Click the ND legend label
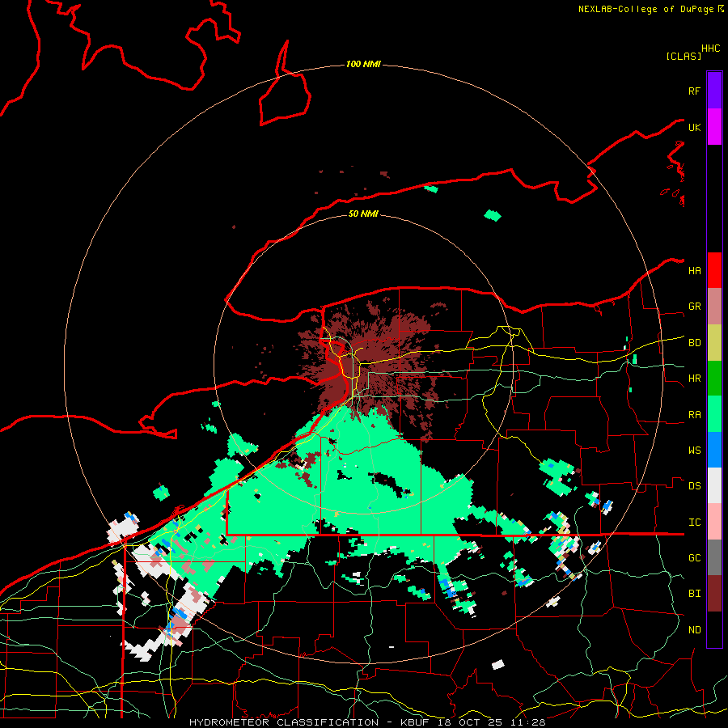 [x=694, y=630]
